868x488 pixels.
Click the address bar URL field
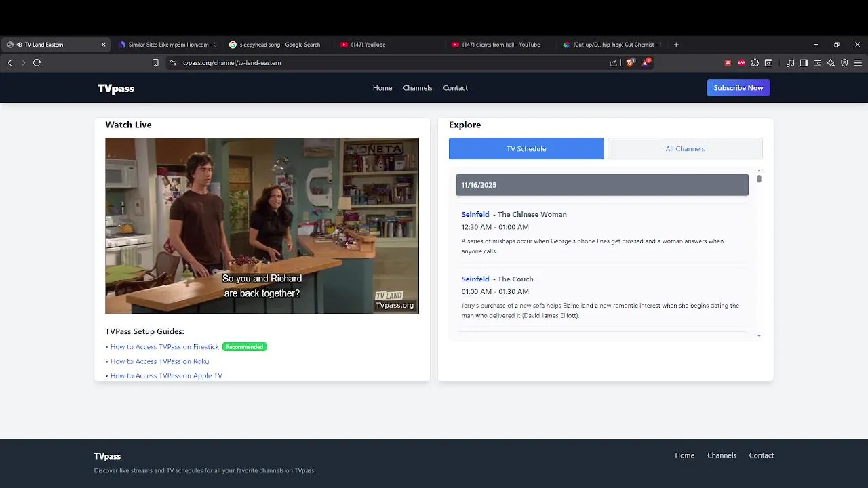click(x=393, y=62)
